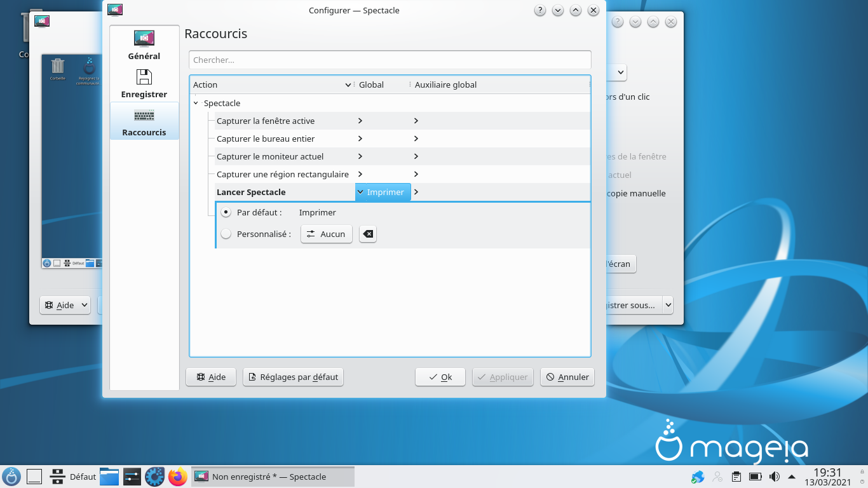Click the Annuler button
The height and width of the screenshot is (488, 868).
coord(567,377)
